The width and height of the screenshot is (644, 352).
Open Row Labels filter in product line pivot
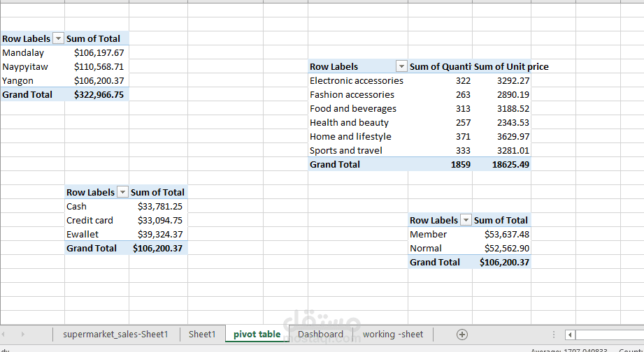401,67
